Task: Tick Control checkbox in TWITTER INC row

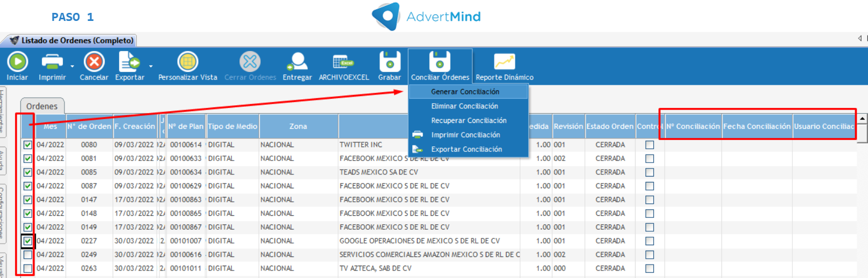Action: (x=650, y=145)
